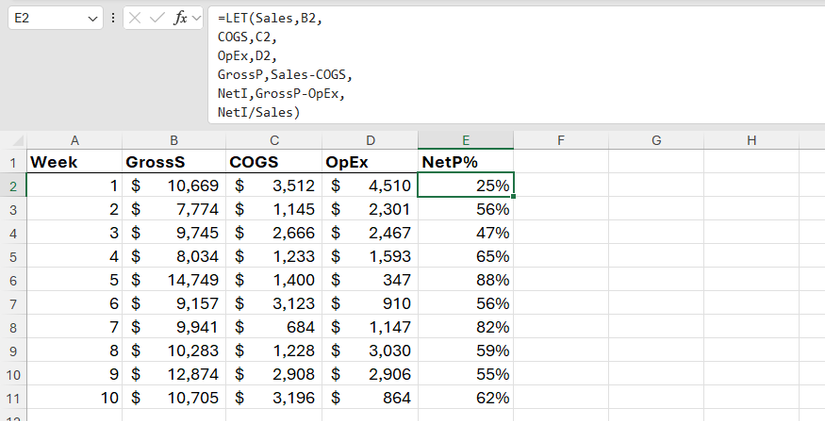Select the GrossS header cell
Image resolution: width=825 pixels, height=421 pixels.
pyautogui.click(x=174, y=162)
